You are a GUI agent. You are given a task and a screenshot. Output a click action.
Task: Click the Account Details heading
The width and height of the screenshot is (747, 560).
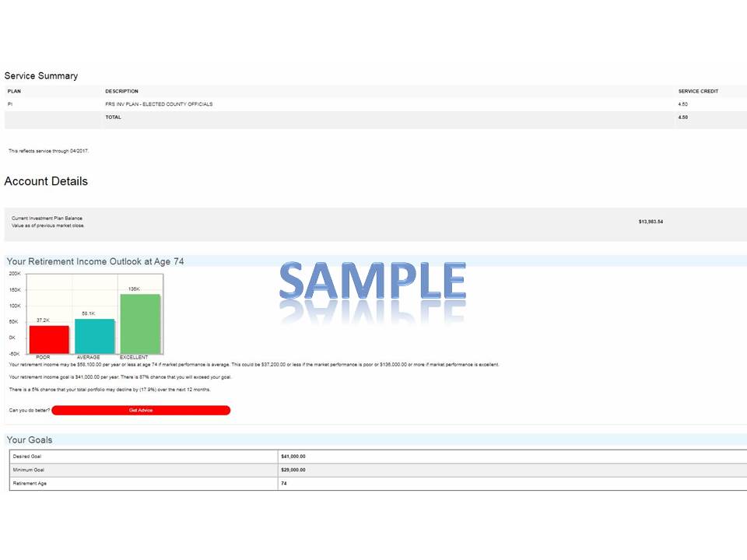pos(45,181)
